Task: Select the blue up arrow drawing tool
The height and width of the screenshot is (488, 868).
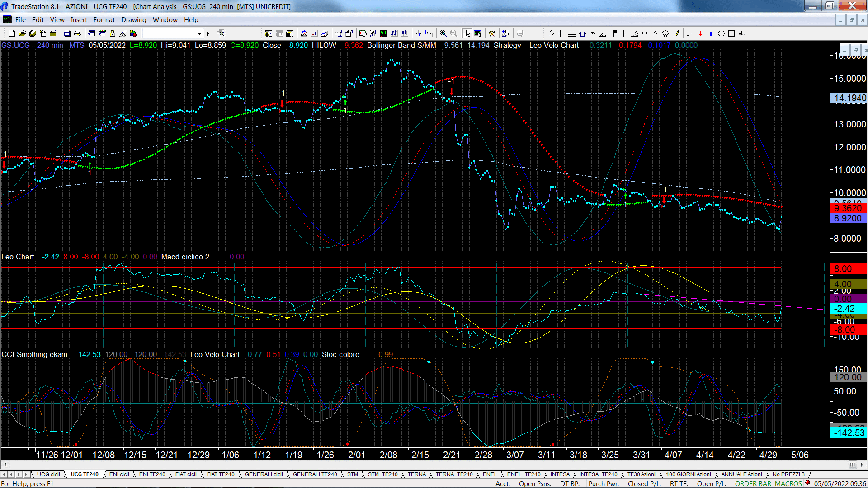Action: (x=711, y=33)
